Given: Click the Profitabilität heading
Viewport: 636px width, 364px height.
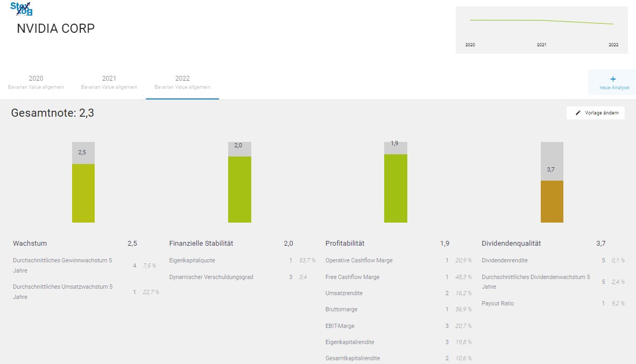Looking at the screenshot, I should click(x=345, y=243).
